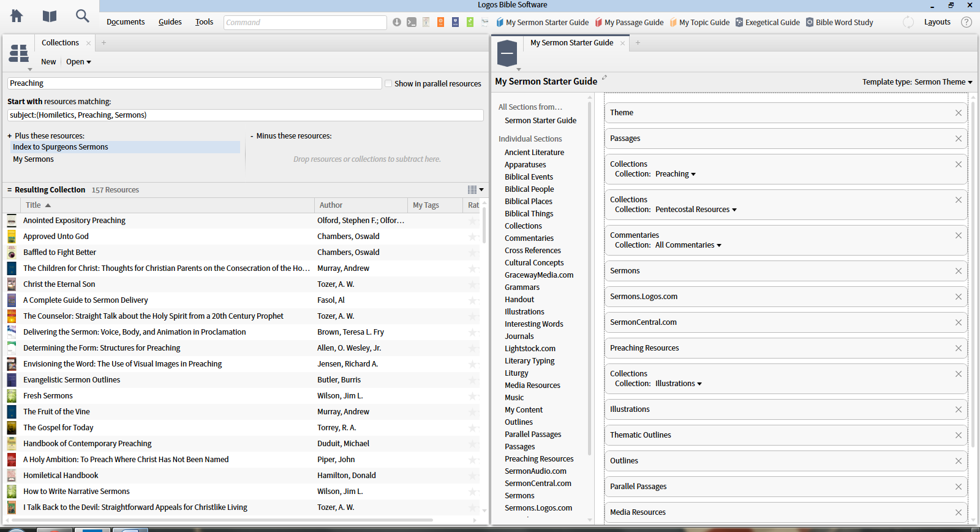Remove the Media Resources section
The width and height of the screenshot is (980, 532).
click(959, 512)
